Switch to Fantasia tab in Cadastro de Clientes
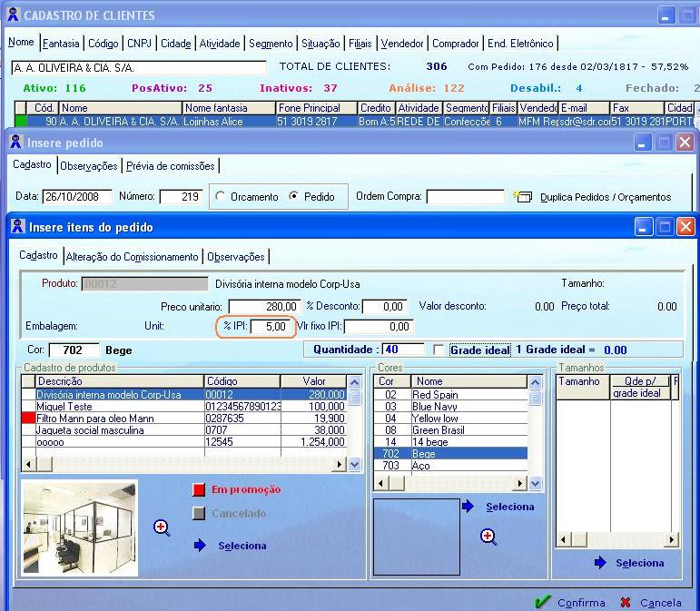Image resolution: width=700 pixels, height=611 pixels. point(61,44)
